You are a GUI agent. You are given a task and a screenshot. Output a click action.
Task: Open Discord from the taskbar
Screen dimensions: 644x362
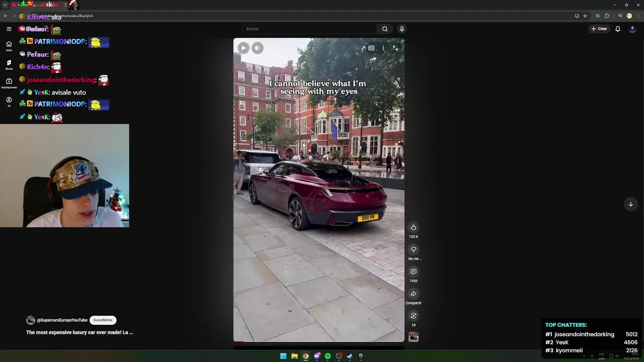(x=316, y=356)
